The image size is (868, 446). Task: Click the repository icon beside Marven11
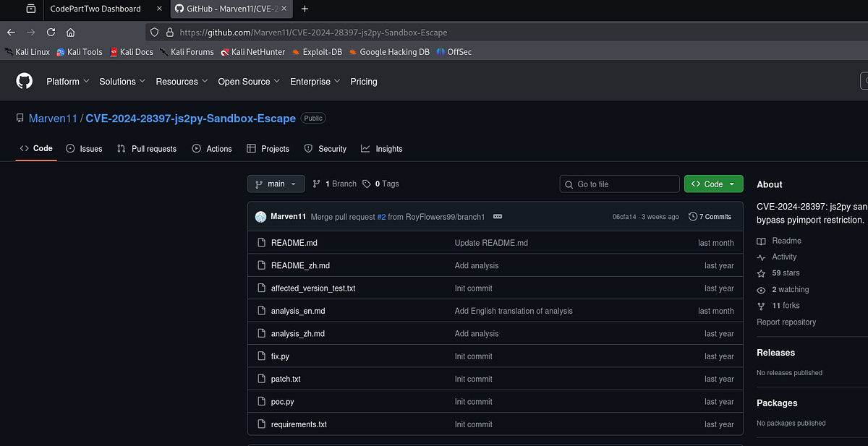[x=20, y=118]
